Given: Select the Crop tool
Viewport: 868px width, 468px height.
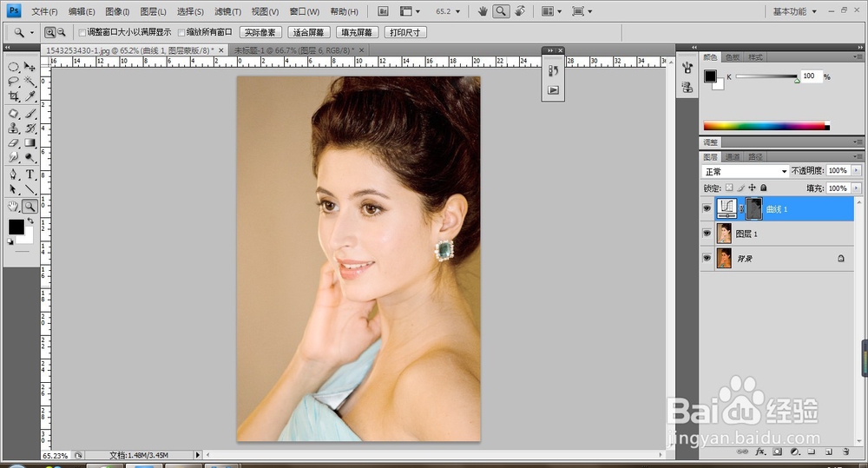Looking at the screenshot, I should [x=13, y=96].
